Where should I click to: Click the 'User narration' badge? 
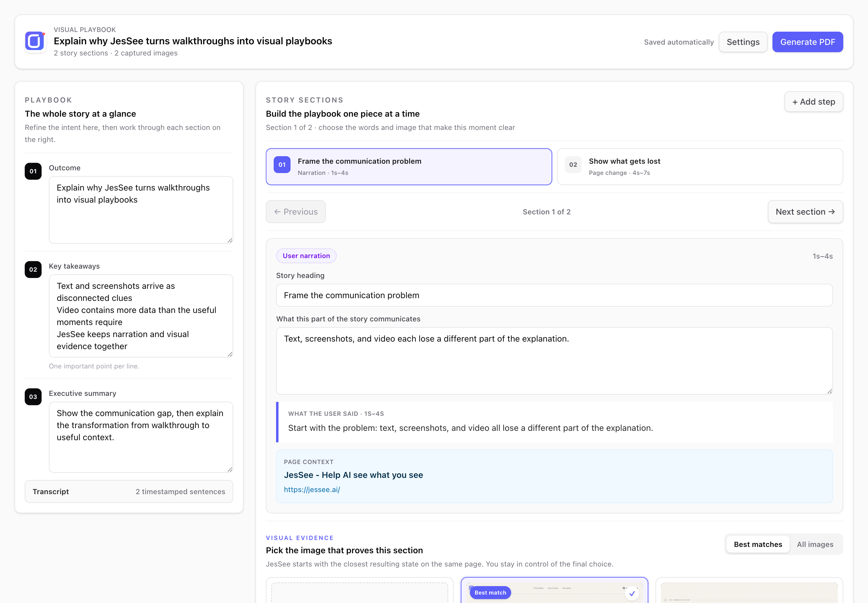click(306, 256)
